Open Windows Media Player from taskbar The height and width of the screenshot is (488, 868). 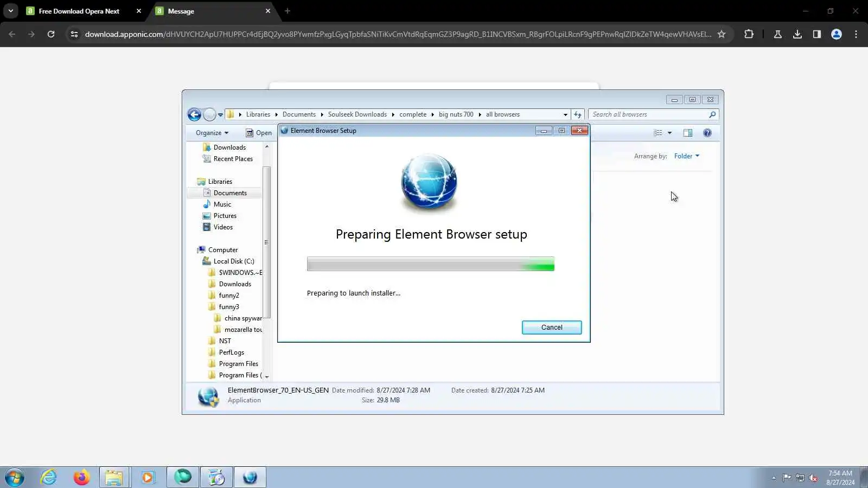click(x=148, y=478)
